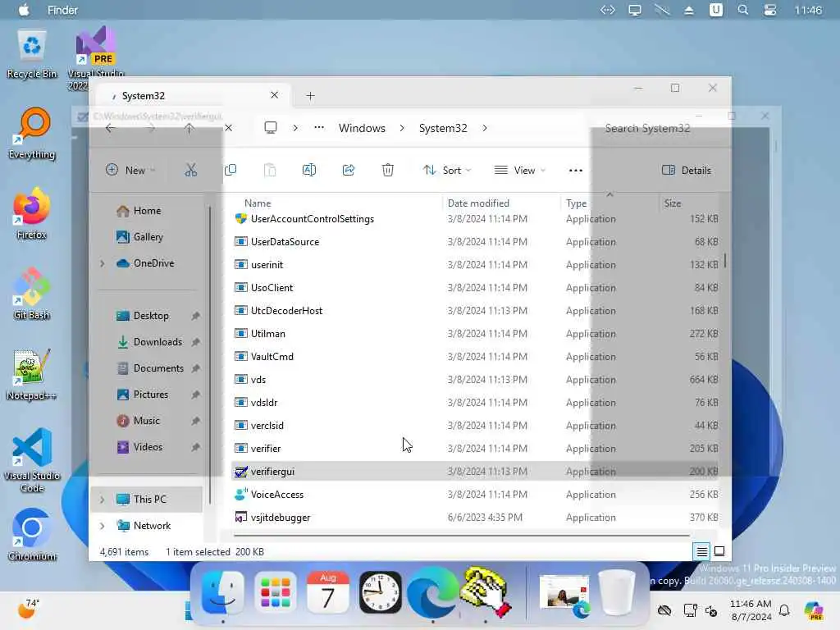
Task: Open Git Bash desktop shortcut
Action: [x=32, y=294]
